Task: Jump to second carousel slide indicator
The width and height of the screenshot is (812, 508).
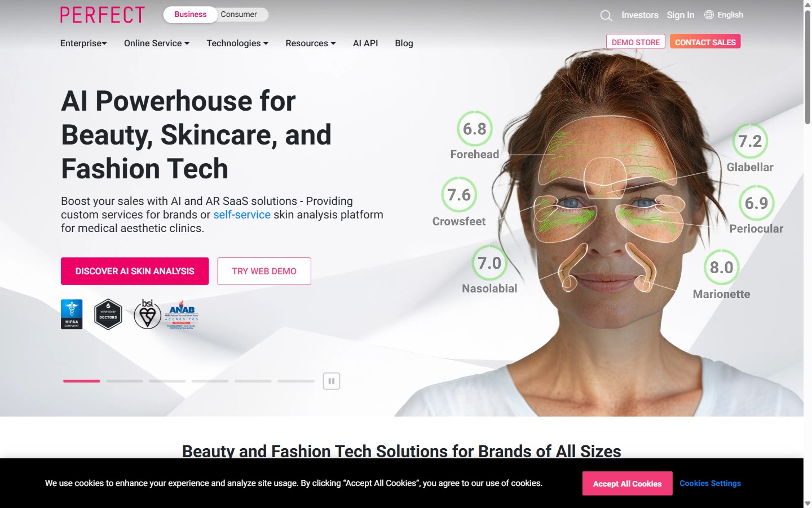Action: 125,381
